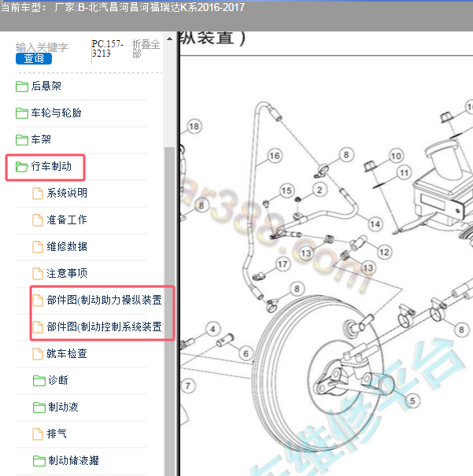Click part callout 16 in the diagram

pyautogui.click(x=275, y=156)
